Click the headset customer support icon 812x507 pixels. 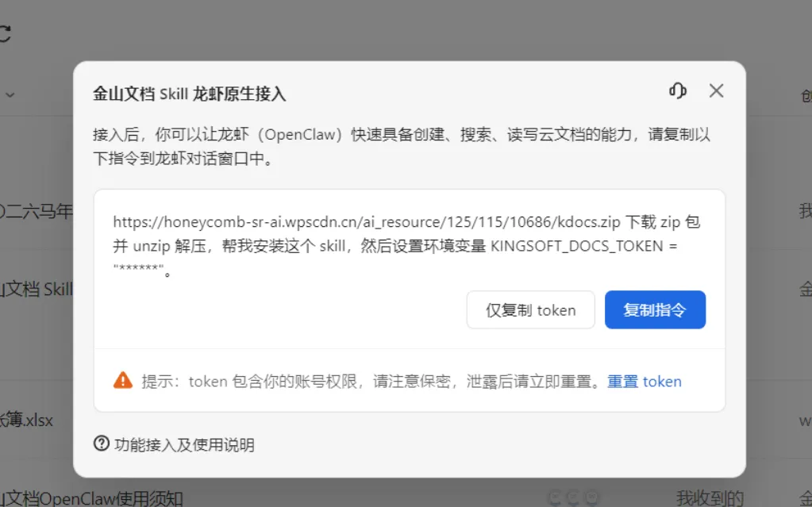(677, 90)
